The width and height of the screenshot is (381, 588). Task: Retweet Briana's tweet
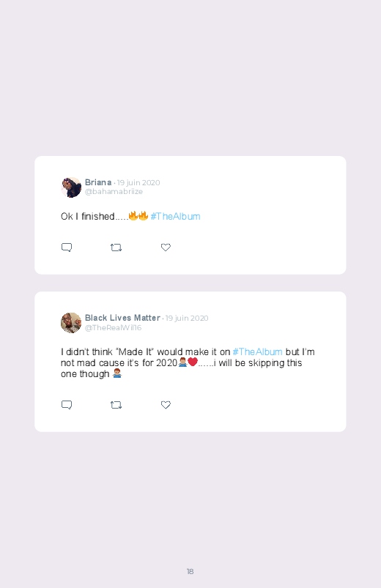coord(116,248)
